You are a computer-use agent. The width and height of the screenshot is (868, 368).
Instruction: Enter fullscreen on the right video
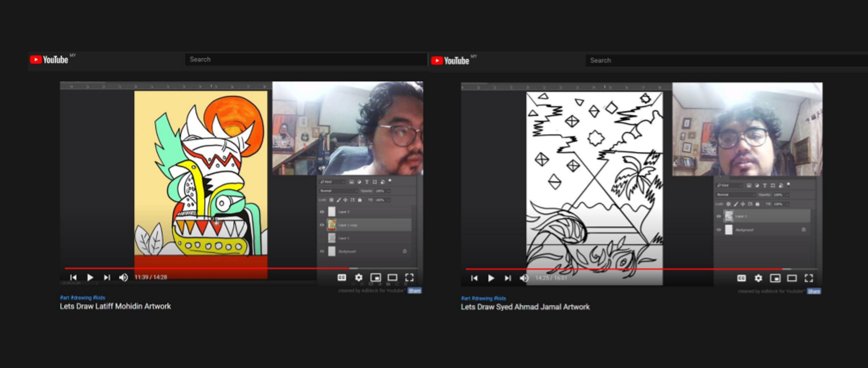[809, 278]
